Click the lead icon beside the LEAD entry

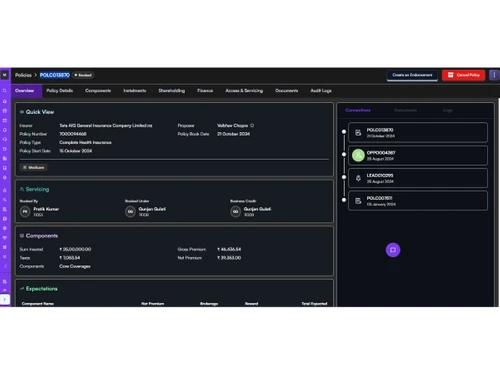[x=358, y=178]
